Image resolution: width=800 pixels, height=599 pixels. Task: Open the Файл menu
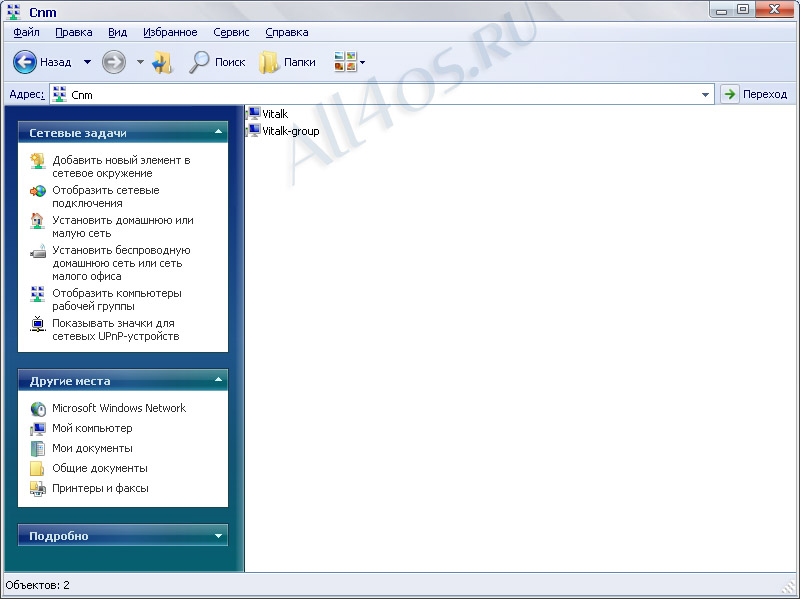pyautogui.click(x=27, y=32)
